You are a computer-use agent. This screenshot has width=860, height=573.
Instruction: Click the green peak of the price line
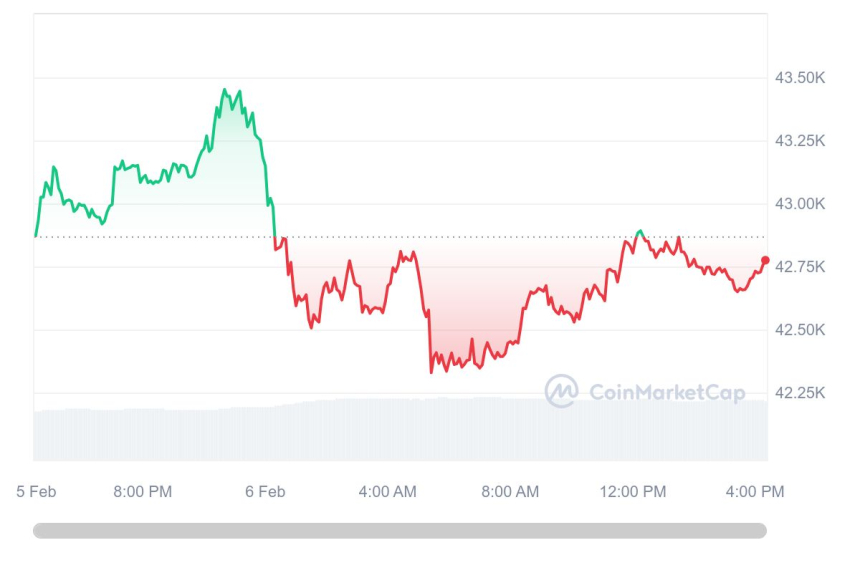[x=224, y=89]
